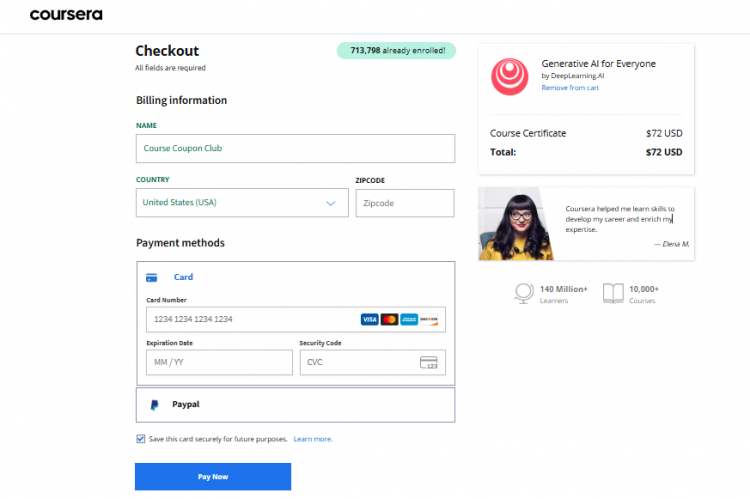Click the PayPal logo icon
The width and height of the screenshot is (750, 499).
tap(154, 405)
